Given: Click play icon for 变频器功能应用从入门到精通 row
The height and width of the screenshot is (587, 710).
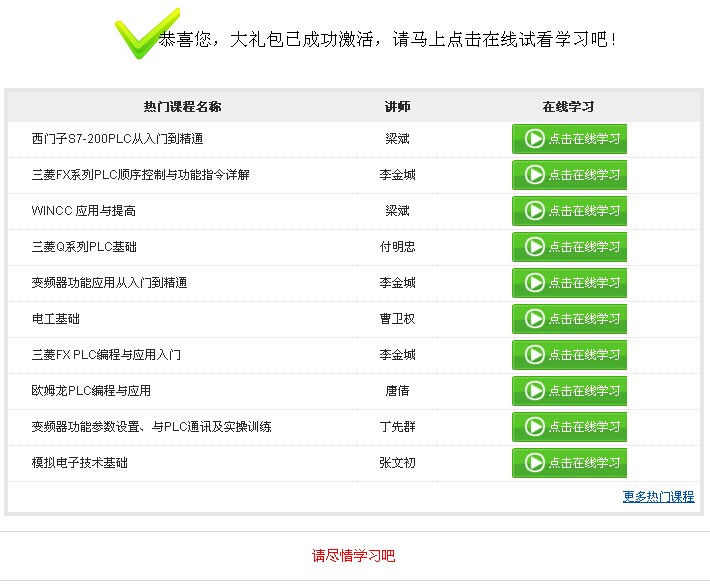Looking at the screenshot, I should pyautogui.click(x=535, y=283).
